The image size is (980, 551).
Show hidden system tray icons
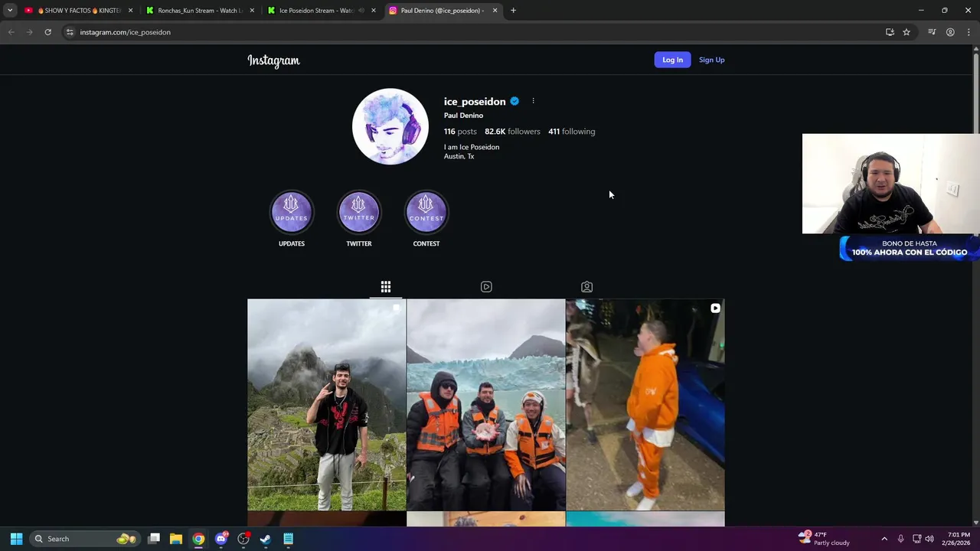(x=884, y=539)
